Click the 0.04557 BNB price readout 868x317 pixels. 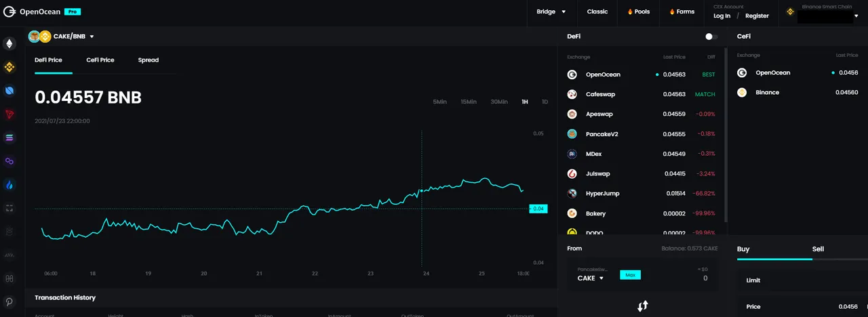[x=88, y=98]
